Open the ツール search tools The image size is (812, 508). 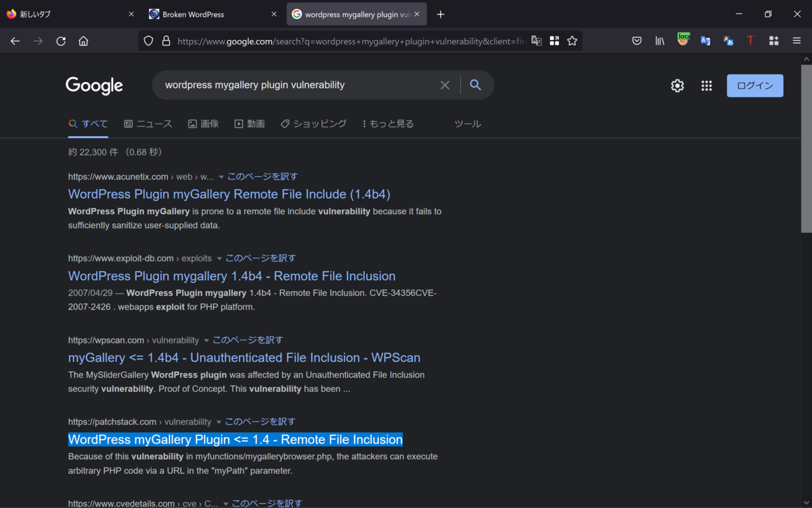click(468, 124)
